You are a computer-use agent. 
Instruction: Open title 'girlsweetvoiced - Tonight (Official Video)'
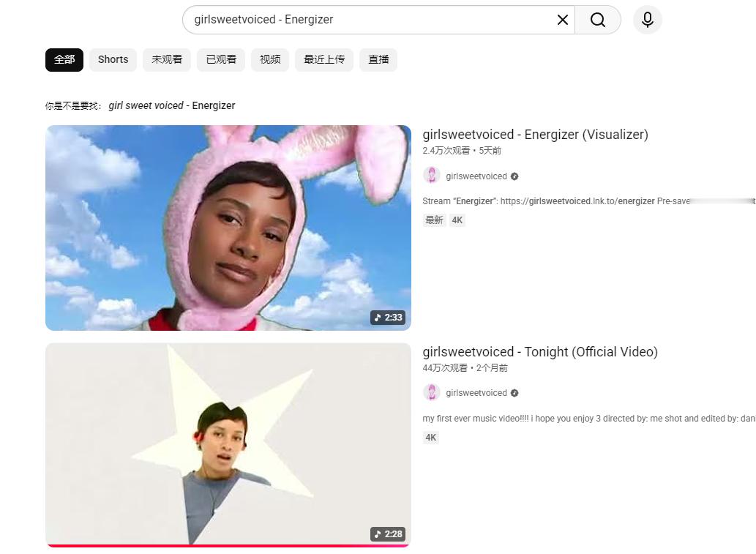pos(540,352)
